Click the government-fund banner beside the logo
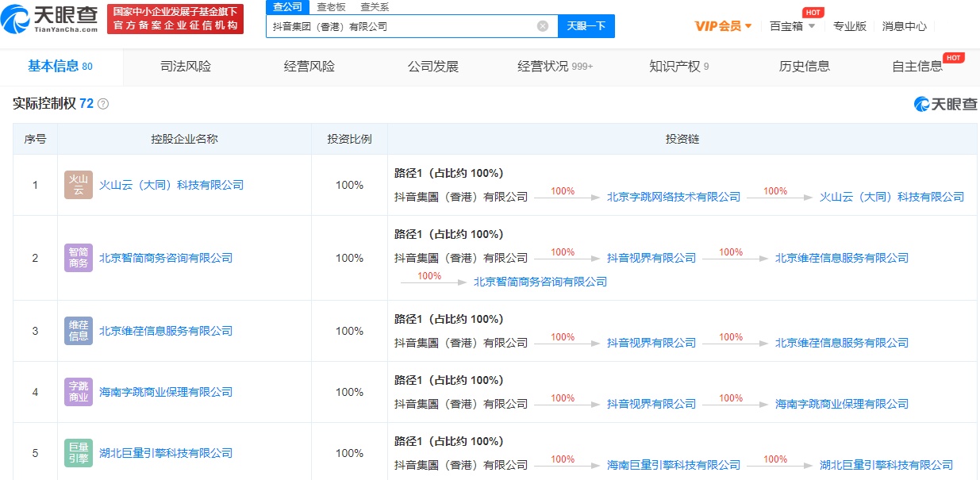 point(175,19)
